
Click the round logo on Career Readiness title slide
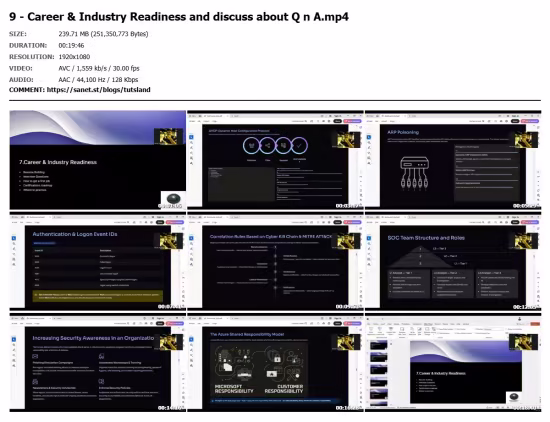tap(173, 199)
